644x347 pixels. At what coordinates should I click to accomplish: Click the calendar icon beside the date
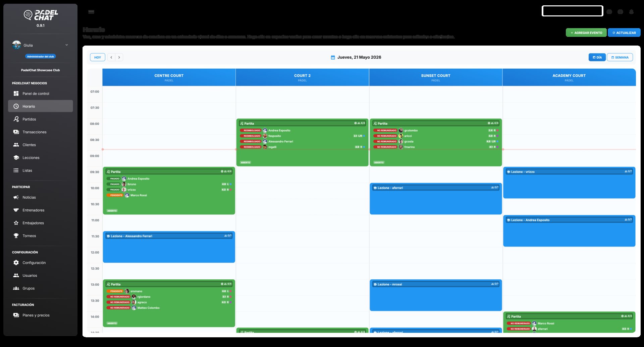(x=333, y=58)
